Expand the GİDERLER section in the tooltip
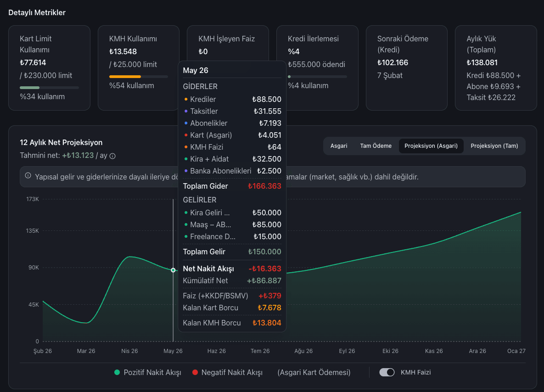The width and height of the screenshot is (544, 392). [x=199, y=86]
